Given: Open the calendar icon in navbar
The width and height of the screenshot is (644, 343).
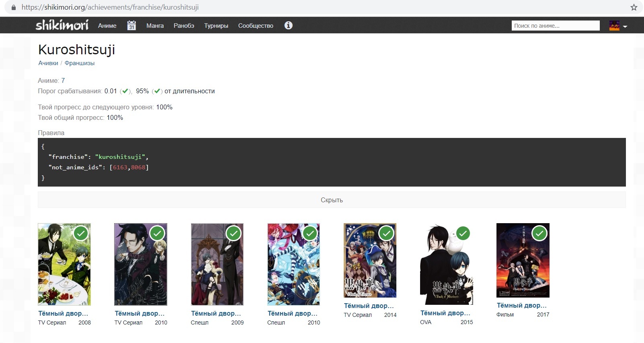Looking at the screenshot, I should point(131,25).
